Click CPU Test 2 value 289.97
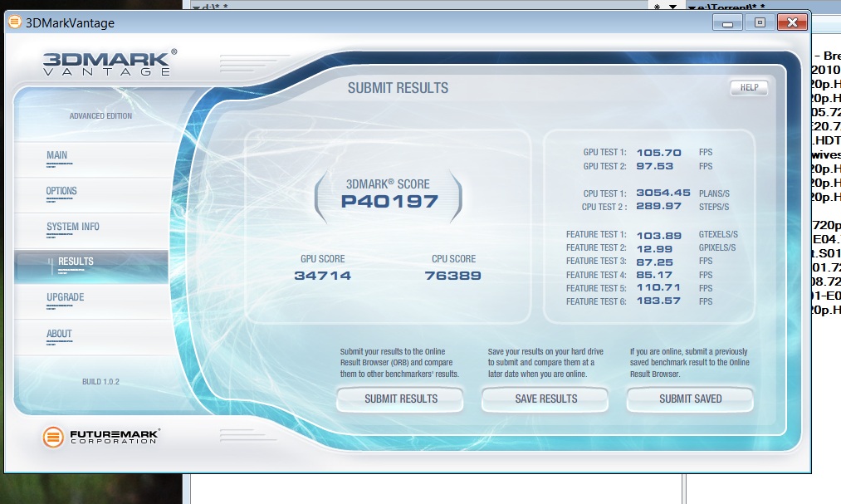The width and height of the screenshot is (841, 504). click(x=658, y=207)
